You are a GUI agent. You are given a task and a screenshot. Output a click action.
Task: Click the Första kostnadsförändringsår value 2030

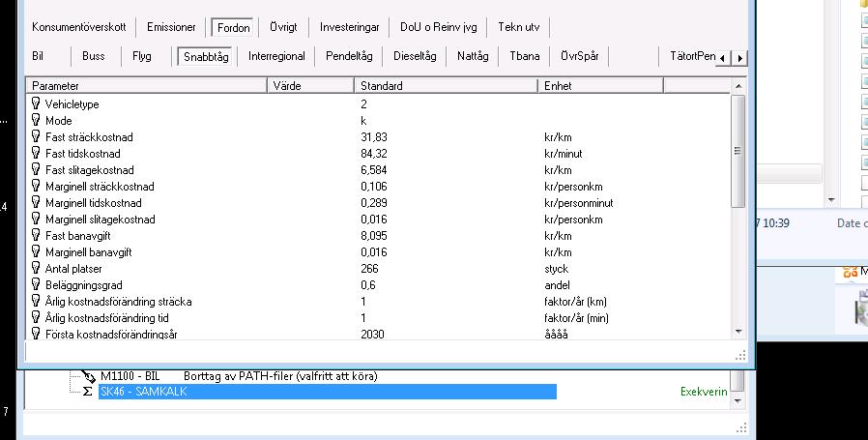372,335
